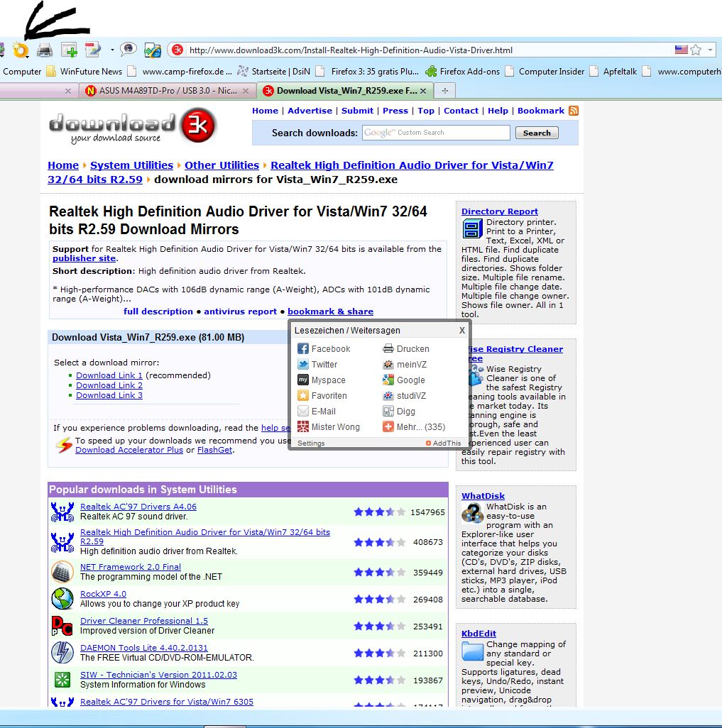Open Settings in the share popup

pos(311,443)
